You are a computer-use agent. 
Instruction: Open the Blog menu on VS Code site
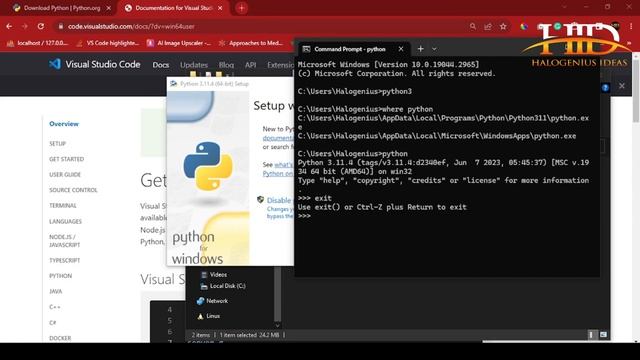[226, 65]
